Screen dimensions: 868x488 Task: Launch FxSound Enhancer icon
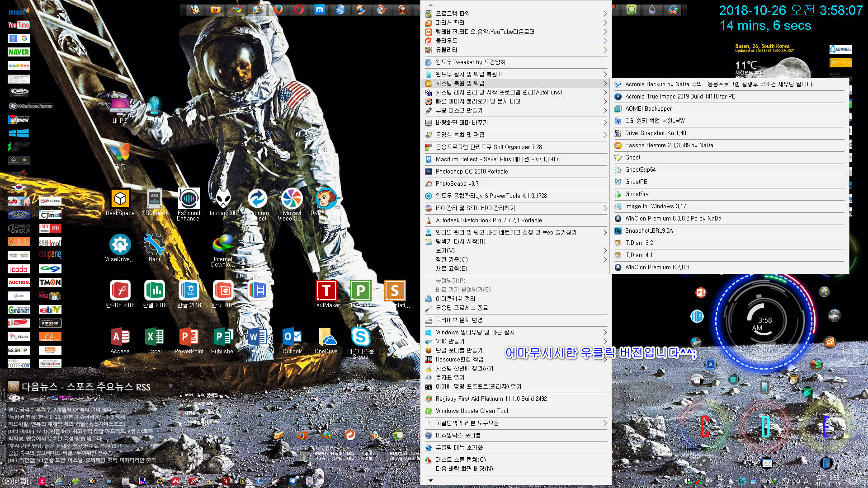tap(189, 204)
